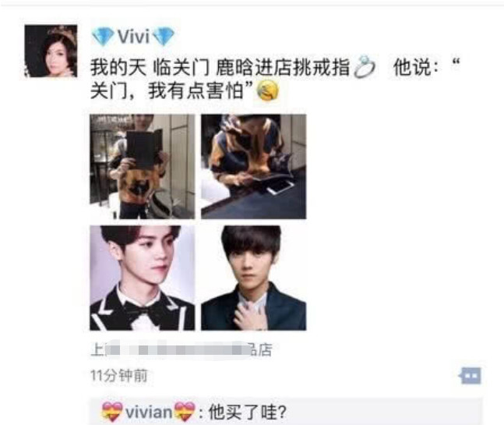The height and width of the screenshot is (425, 504).
Task: Open commenter vivian's profile name
Action: point(149,412)
